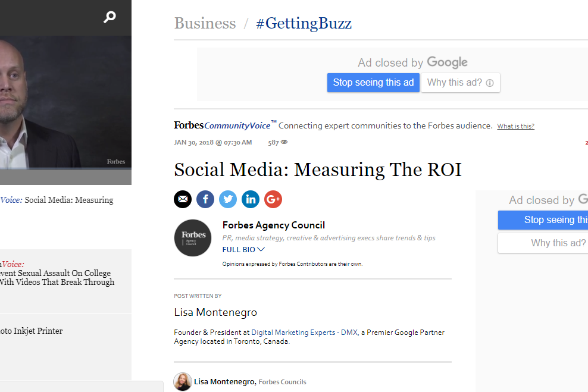Click the What is this? link
Screen dimensions: 588x392
pos(515,126)
